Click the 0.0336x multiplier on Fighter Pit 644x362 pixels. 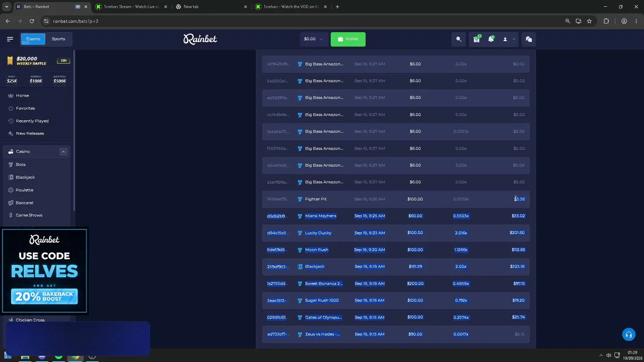tap(460, 199)
